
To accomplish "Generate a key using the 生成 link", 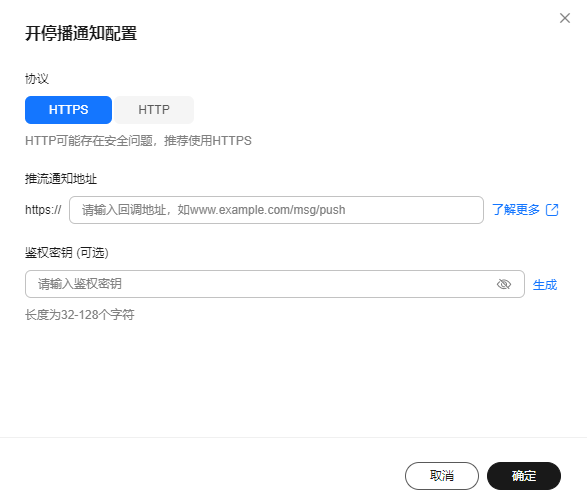I will [x=545, y=285].
